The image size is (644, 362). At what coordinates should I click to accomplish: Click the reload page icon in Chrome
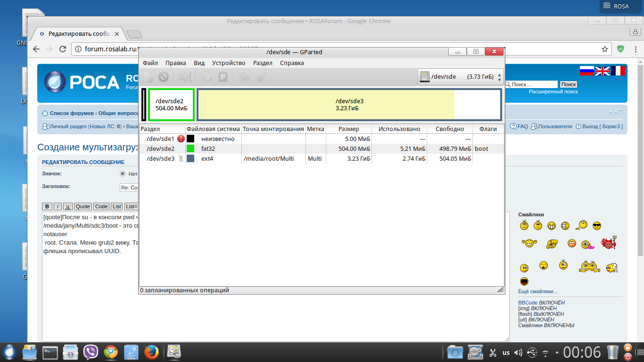tap(62, 49)
